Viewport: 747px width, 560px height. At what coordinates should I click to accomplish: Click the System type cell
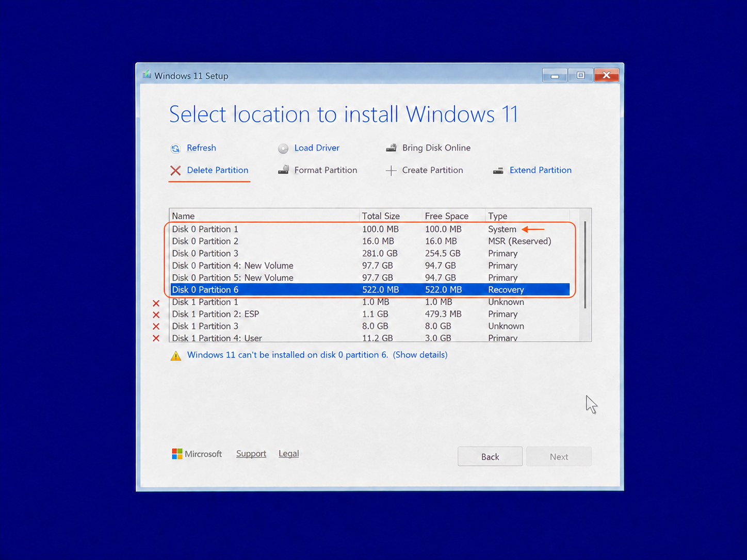pos(502,229)
